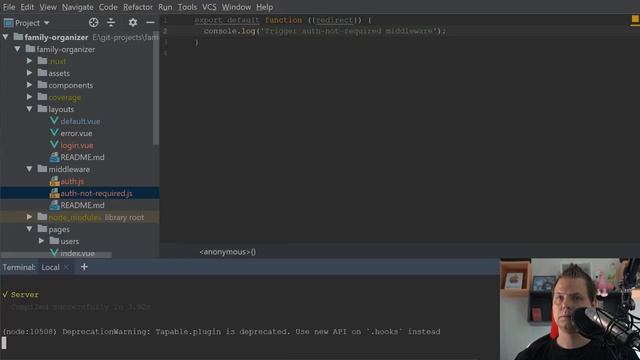Expand the node_modules folder

(x=29, y=217)
